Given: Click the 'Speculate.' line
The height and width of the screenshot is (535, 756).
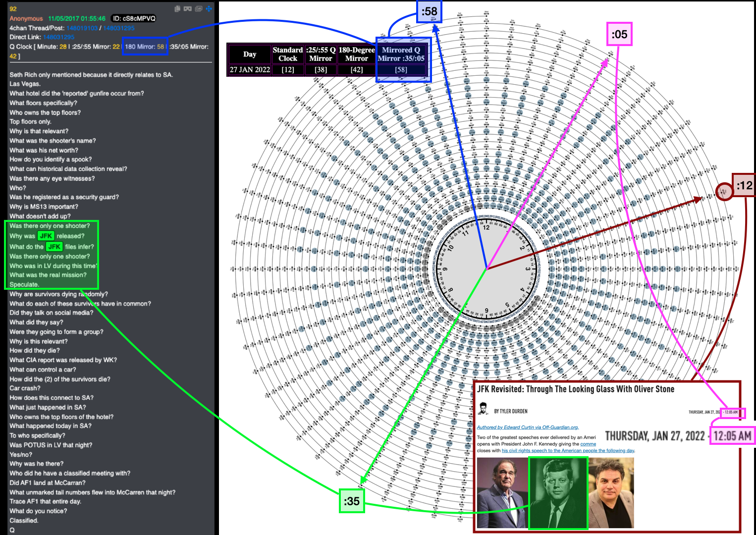Looking at the screenshot, I should pos(24,284).
